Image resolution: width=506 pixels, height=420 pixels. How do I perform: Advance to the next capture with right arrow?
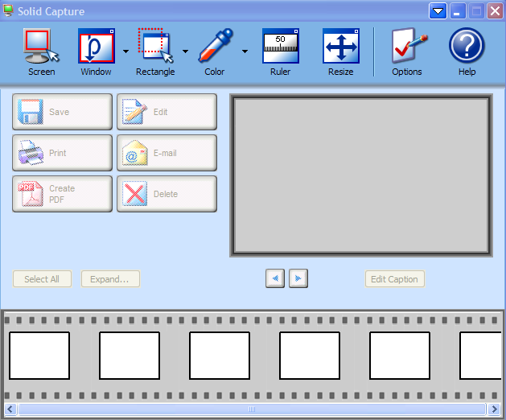pos(298,279)
